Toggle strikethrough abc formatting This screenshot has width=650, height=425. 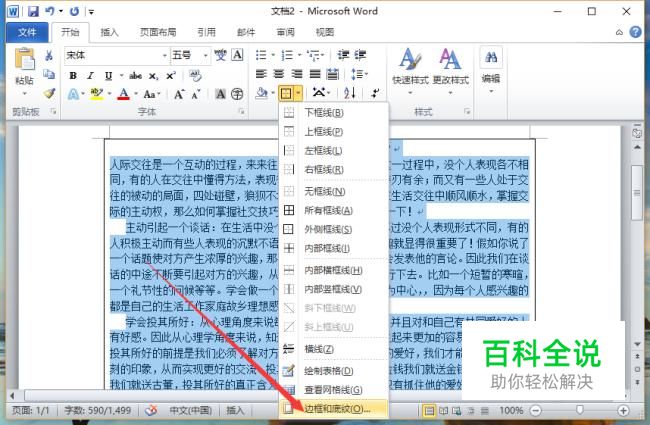click(x=135, y=75)
